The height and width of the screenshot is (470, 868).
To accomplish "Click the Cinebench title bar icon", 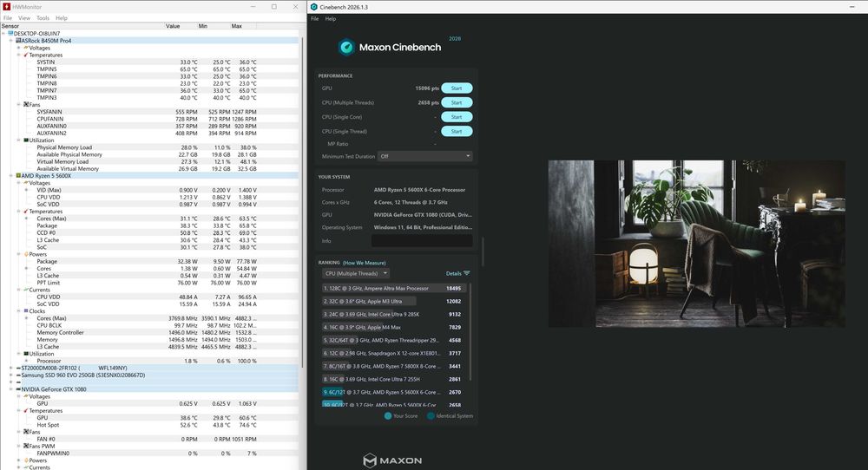I will tap(314, 7).
